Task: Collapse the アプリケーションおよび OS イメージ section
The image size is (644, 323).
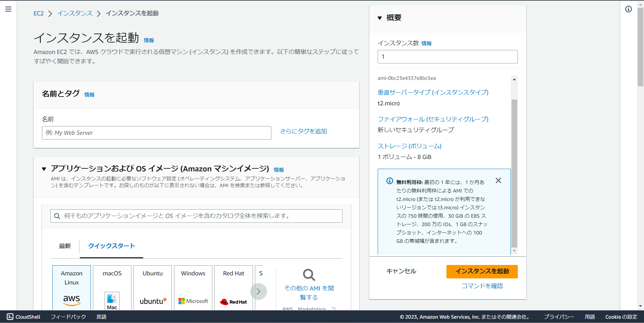Action: [x=44, y=169]
